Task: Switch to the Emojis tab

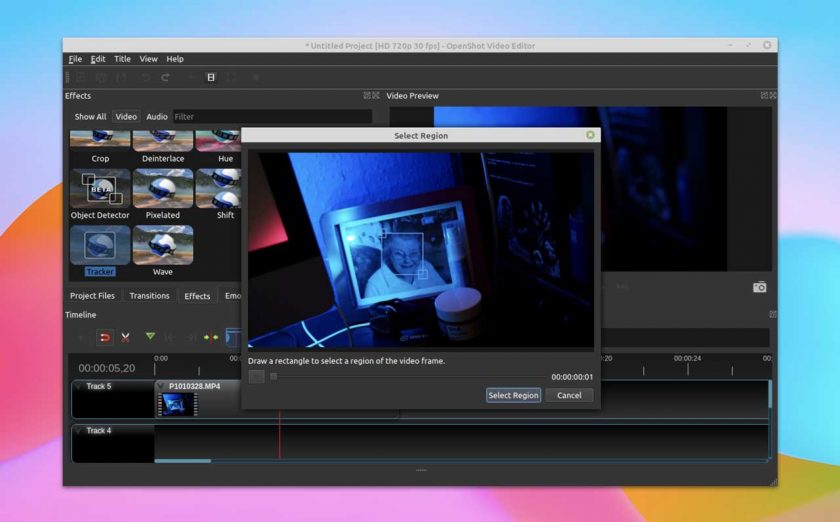Action: (x=232, y=296)
